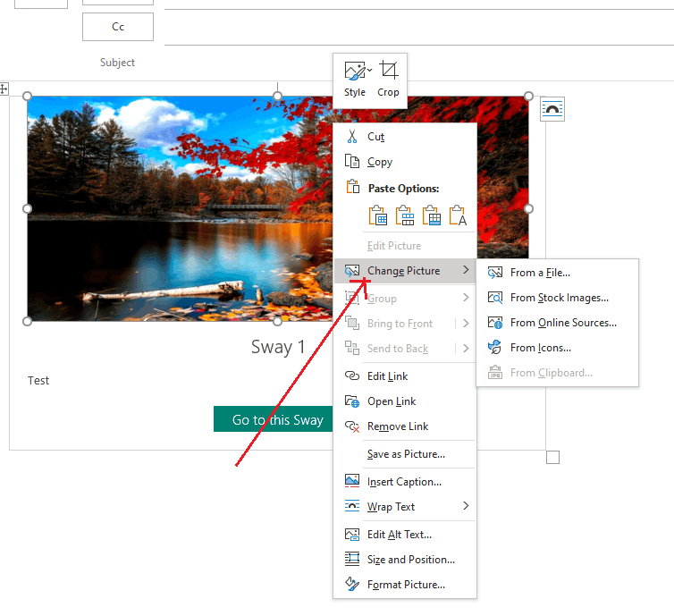Click the Wrap Text icon

coord(352,506)
